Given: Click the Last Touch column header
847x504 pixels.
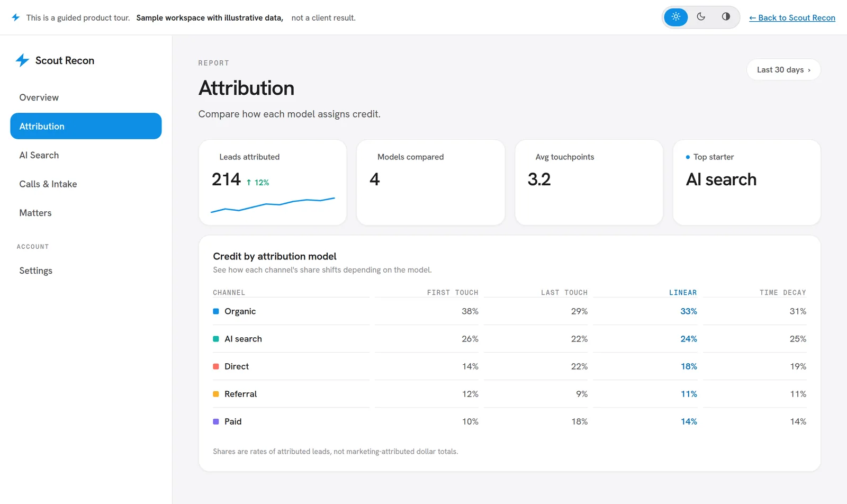Looking at the screenshot, I should pyautogui.click(x=564, y=292).
